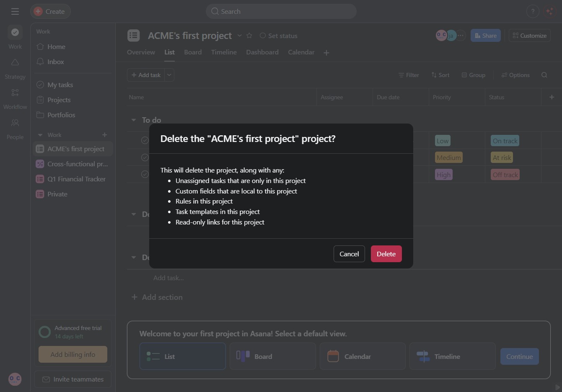
Task: Confirm deletion with the Delete button
Action: click(386, 254)
